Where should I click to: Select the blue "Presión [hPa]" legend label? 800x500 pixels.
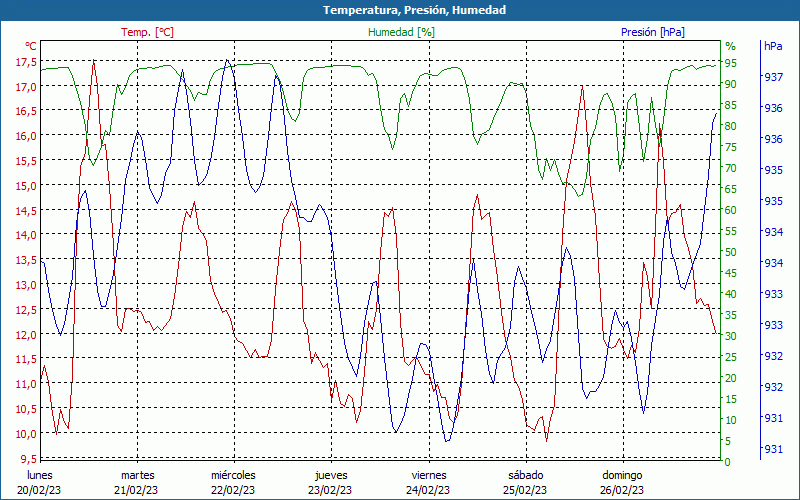pyautogui.click(x=653, y=32)
